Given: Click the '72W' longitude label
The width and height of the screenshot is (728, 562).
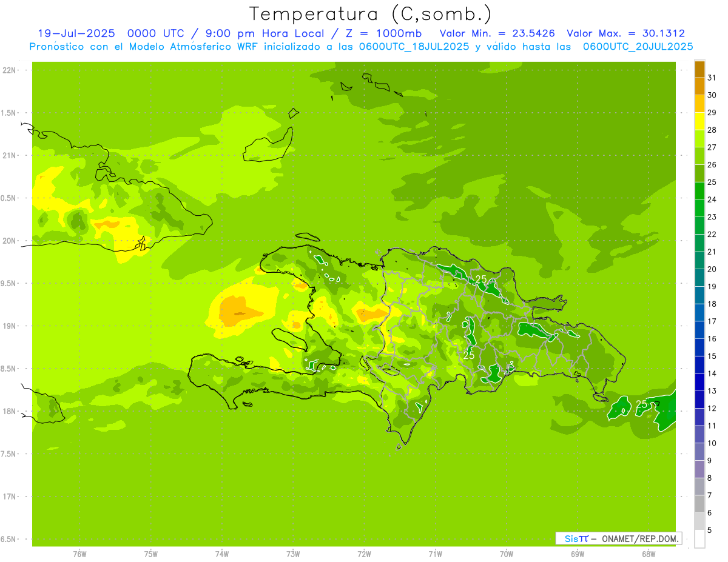Looking at the screenshot, I should coord(365,554).
